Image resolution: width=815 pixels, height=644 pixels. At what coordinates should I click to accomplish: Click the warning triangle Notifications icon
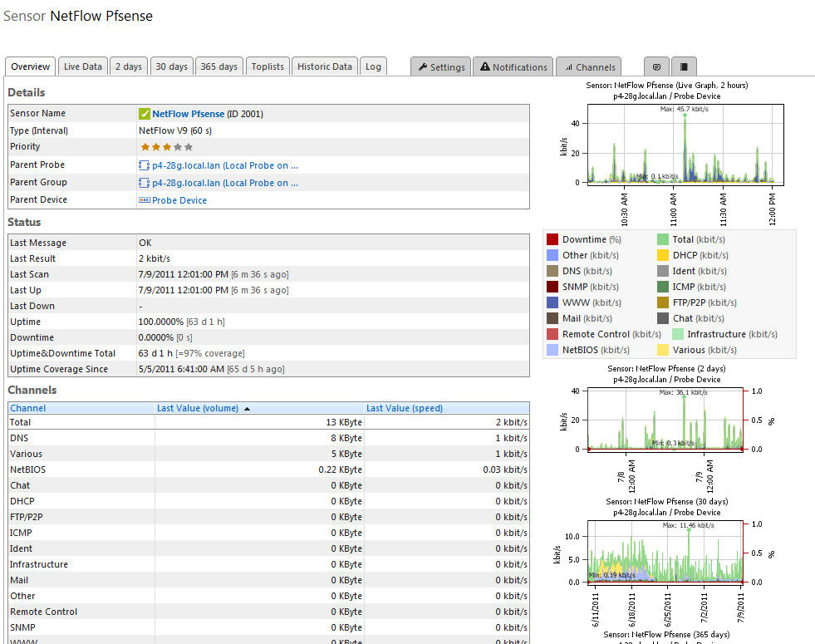pos(485,66)
